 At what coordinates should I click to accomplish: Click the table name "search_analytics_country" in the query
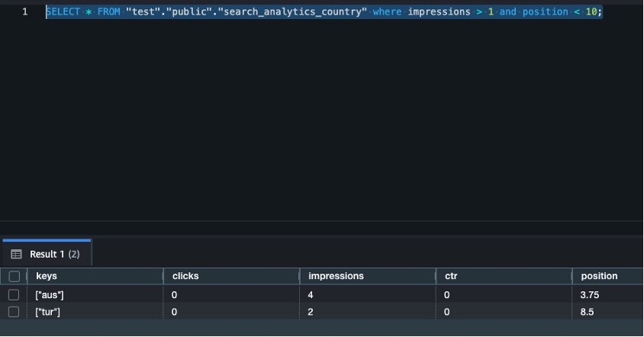click(x=292, y=12)
